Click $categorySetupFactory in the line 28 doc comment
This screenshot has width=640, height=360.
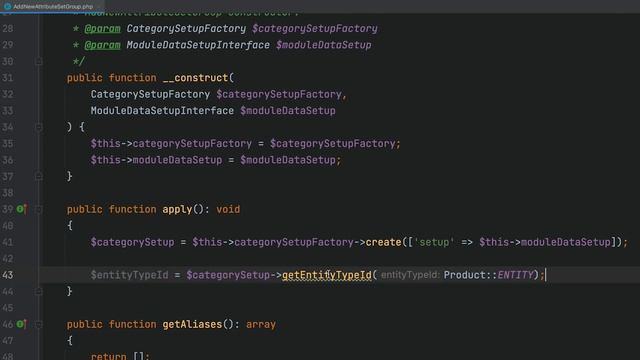coord(315,29)
